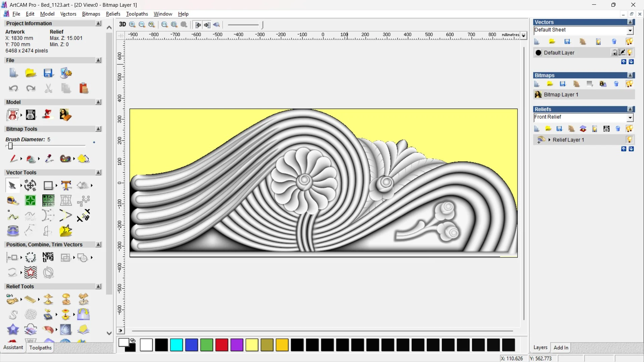
Task: Toggle visibility of Relief Layer 1
Action: pos(629,139)
